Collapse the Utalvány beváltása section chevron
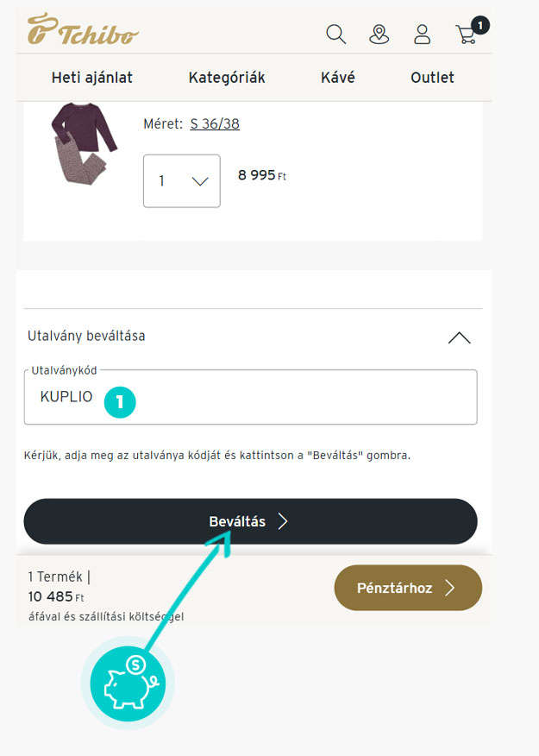The image size is (539, 756). tap(460, 337)
